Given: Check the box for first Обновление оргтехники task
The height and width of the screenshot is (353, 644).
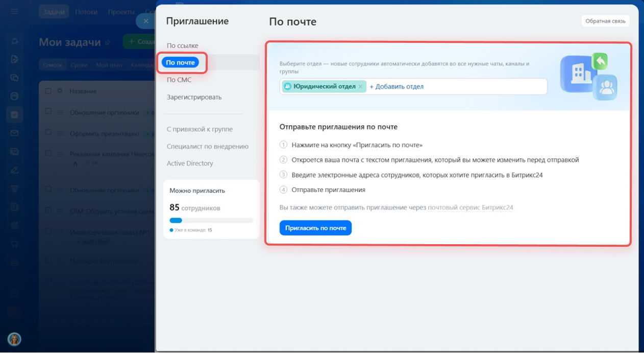Looking at the screenshot, I should (x=48, y=111).
